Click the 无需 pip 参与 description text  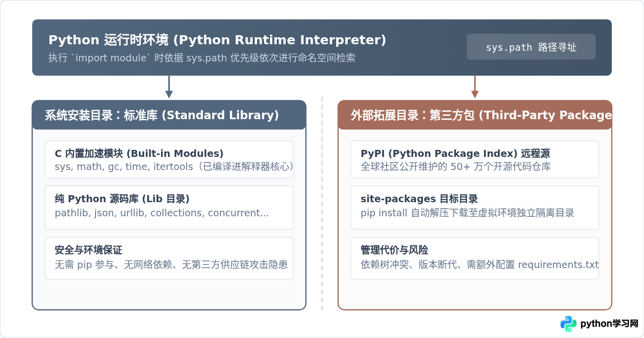pyautogui.click(x=172, y=265)
